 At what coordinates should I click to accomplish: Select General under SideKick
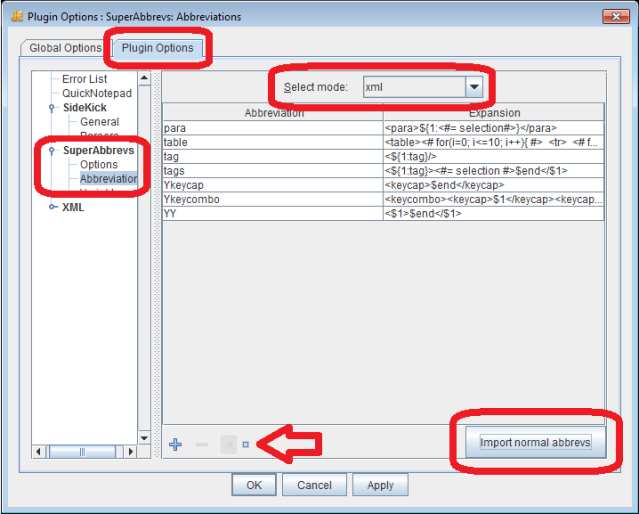(99, 122)
